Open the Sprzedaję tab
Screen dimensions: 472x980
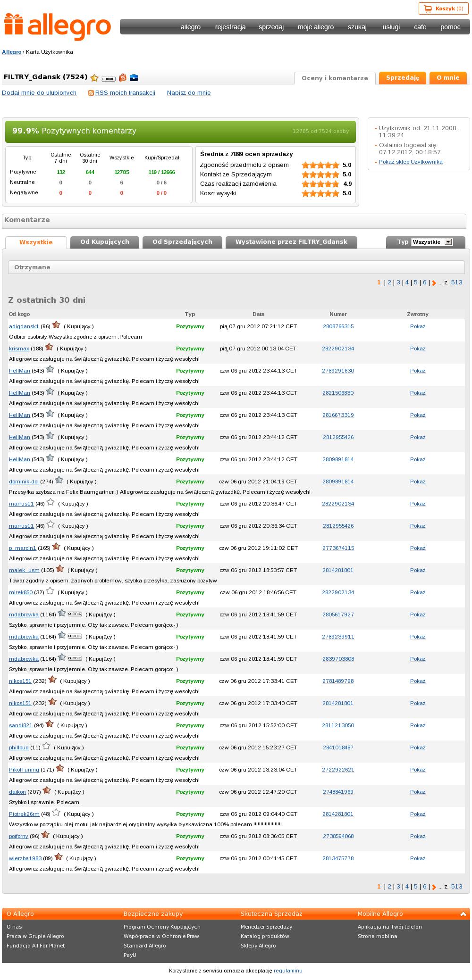pos(403,78)
